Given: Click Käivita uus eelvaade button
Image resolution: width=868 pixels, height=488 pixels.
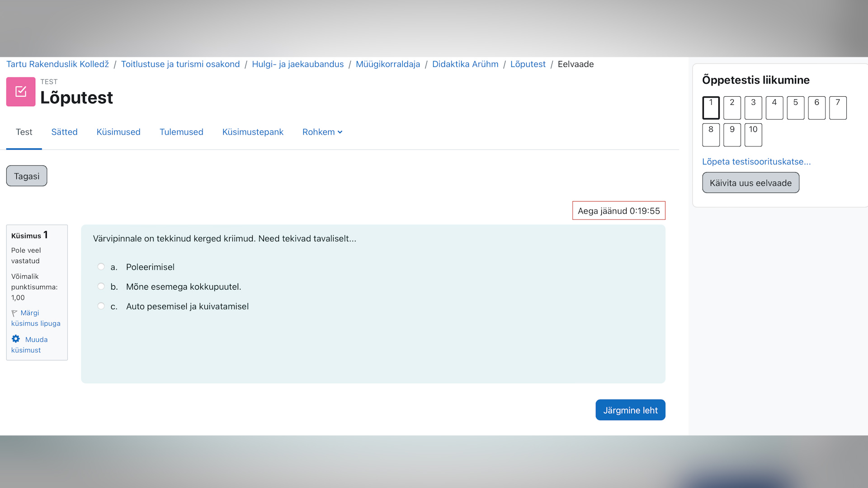Looking at the screenshot, I should [x=750, y=183].
